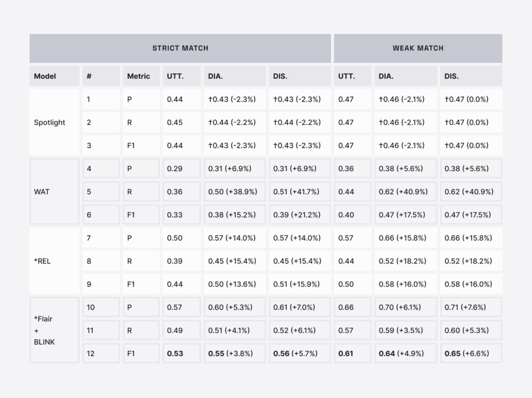Click row number 12 cell
This screenshot has width=532, height=398.
point(101,353)
